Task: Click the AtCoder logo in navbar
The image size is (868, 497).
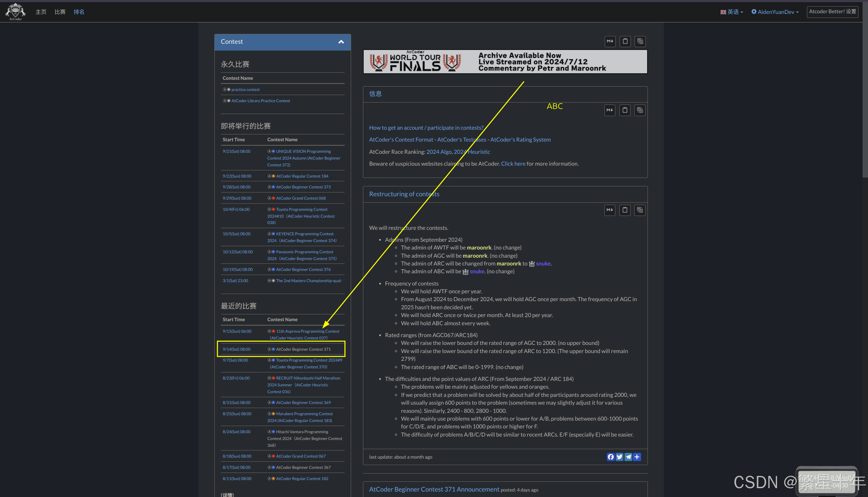Action: [x=15, y=12]
